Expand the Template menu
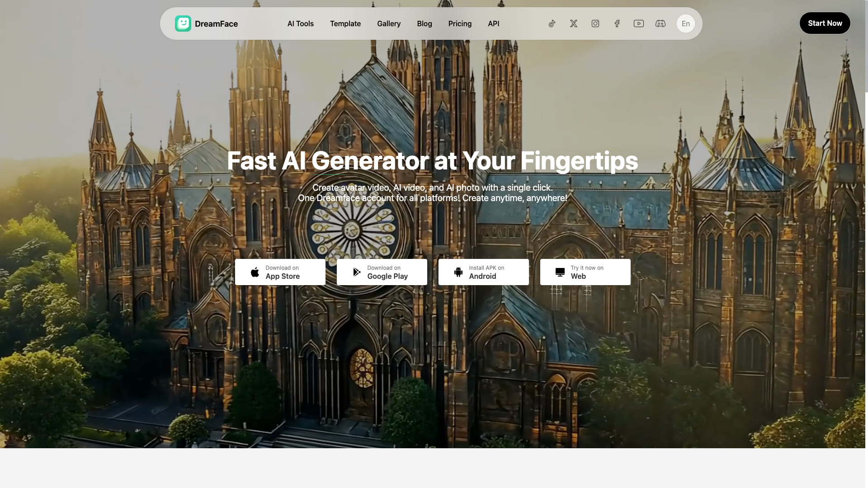This screenshot has width=868, height=488. click(345, 23)
